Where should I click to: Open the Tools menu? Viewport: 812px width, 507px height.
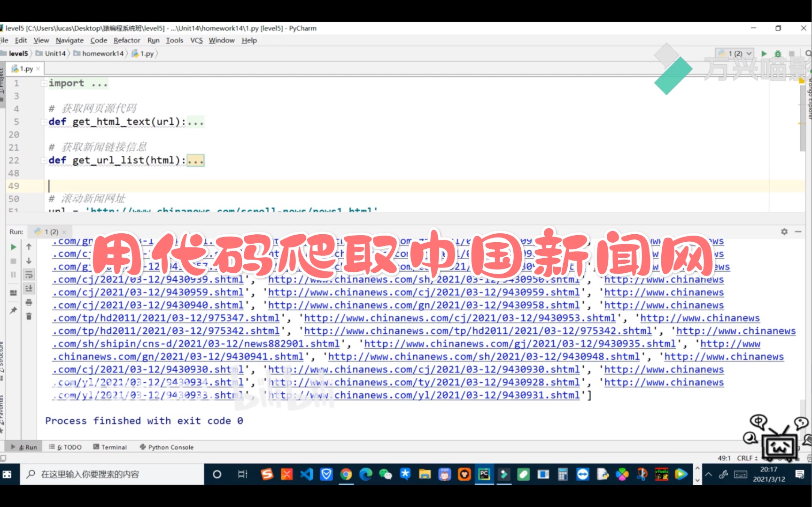pyautogui.click(x=174, y=40)
